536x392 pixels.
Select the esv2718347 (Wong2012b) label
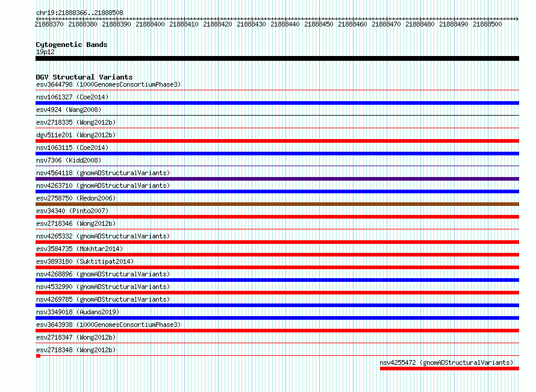click(76, 337)
